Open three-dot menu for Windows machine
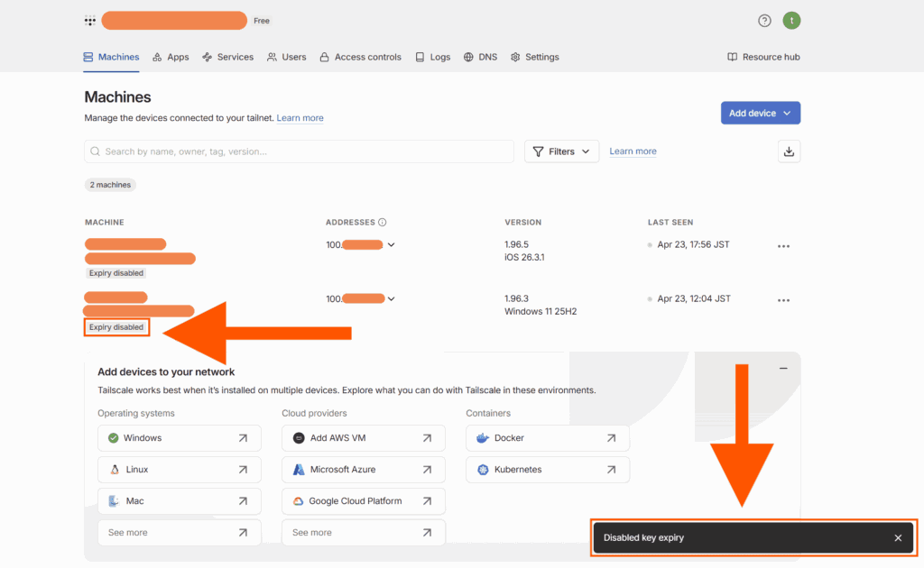 point(783,300)
